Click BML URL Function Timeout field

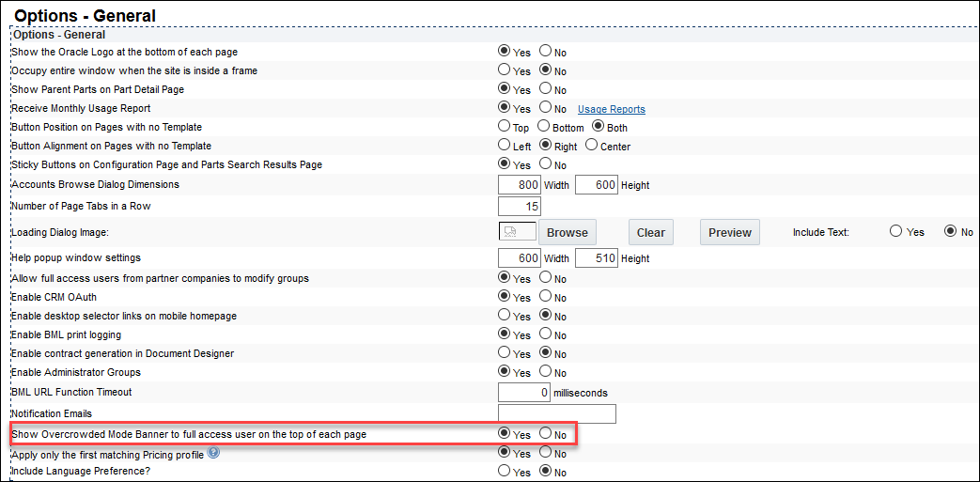[525, 393]
